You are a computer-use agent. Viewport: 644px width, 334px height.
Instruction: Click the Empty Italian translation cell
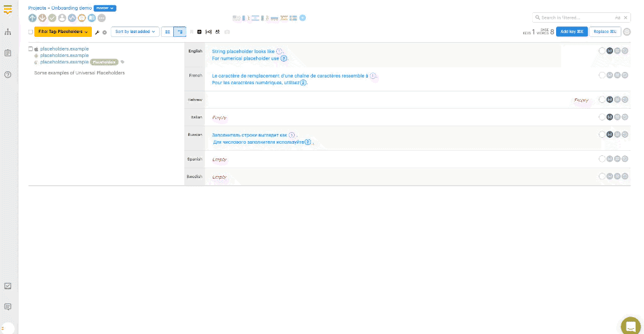coord(219,118)
